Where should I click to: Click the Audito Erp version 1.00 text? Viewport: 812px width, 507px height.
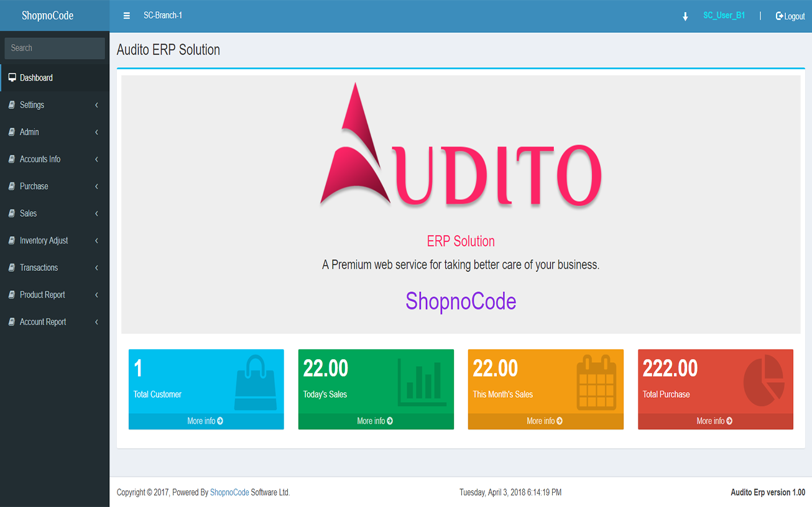click(x=768, y=493)
